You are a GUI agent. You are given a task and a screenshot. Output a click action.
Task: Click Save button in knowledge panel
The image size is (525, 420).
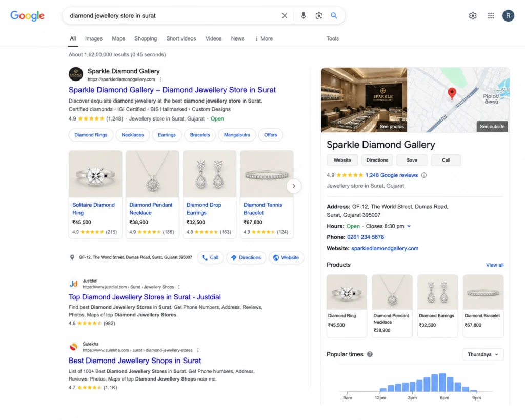click(x=412, y=160)
